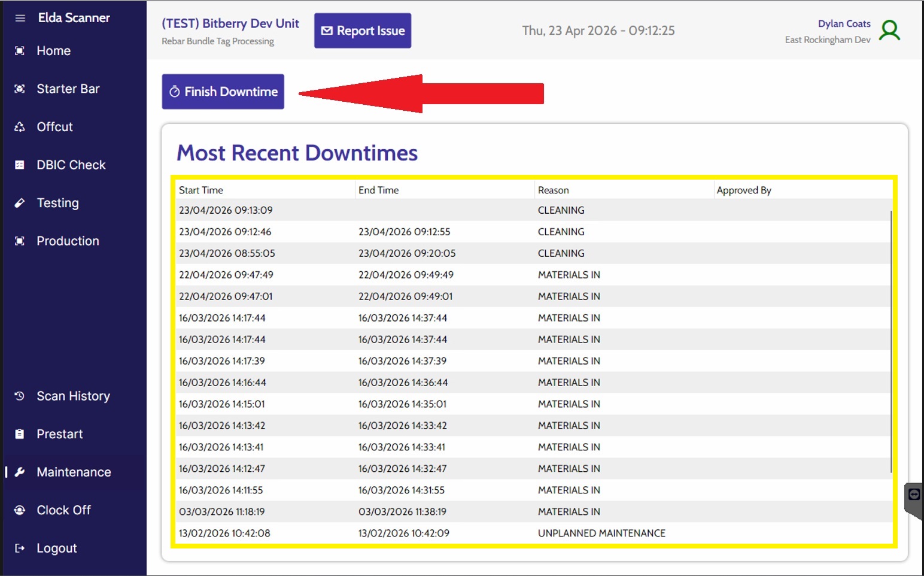Select start time 16/03/2026 14:13:41
This screenshot has width=924, height=576.
(221, 447)
